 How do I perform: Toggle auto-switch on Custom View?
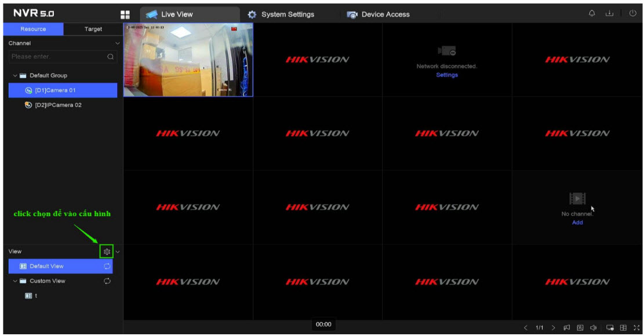(107, 281)
